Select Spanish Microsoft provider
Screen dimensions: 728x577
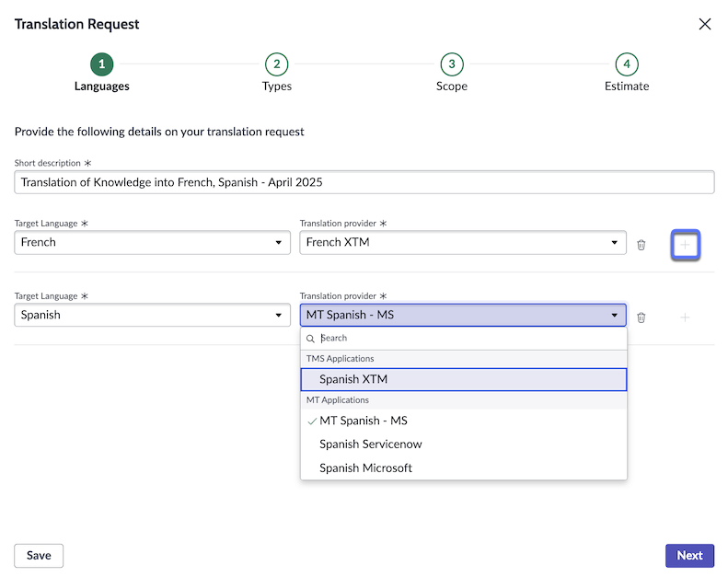point(464,467)
